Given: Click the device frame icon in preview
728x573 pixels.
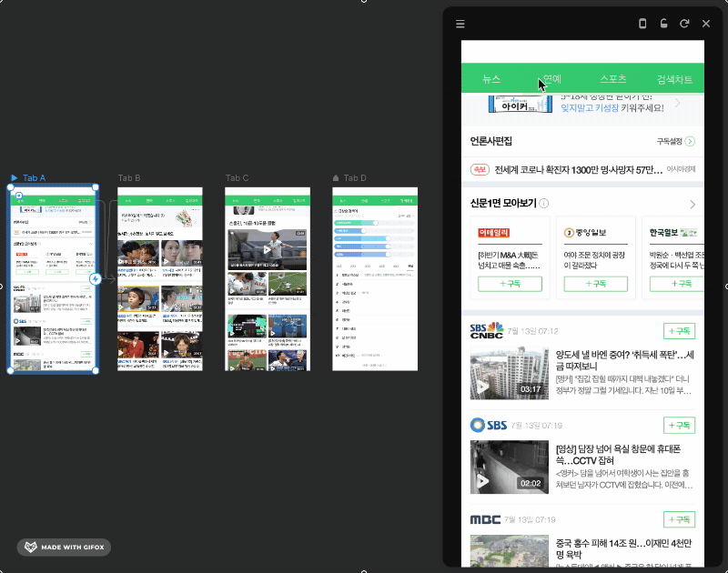Looking at the screenshot, I should (x=642, y=24).
